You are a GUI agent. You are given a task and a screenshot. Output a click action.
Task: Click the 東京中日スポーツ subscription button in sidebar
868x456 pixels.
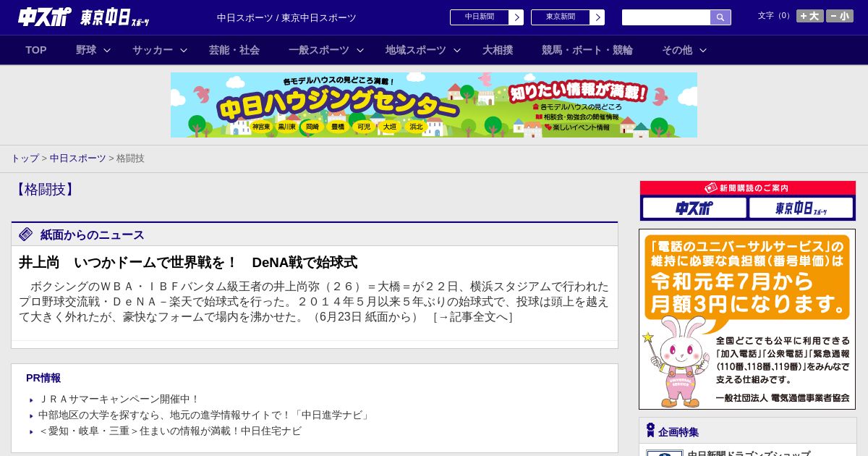[x=801, y=208]
